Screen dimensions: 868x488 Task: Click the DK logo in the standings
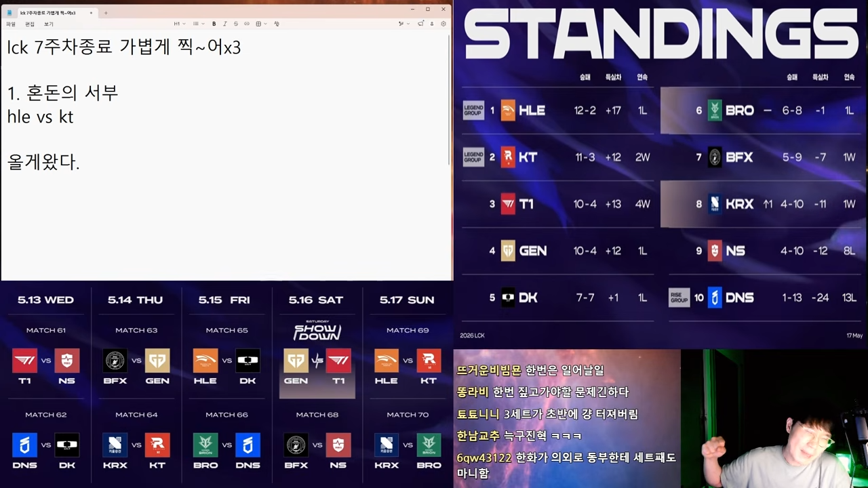tap(508, 298)
